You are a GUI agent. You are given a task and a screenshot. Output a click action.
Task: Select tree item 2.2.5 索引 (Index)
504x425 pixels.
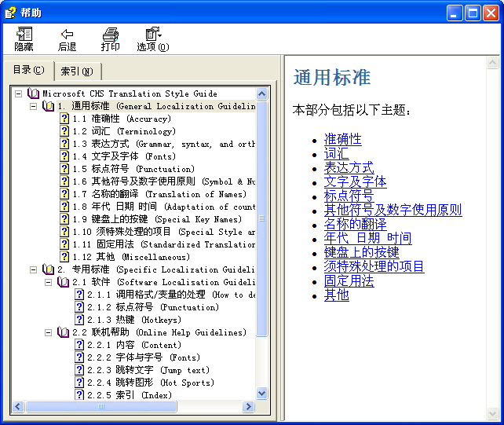coord(130,395)
